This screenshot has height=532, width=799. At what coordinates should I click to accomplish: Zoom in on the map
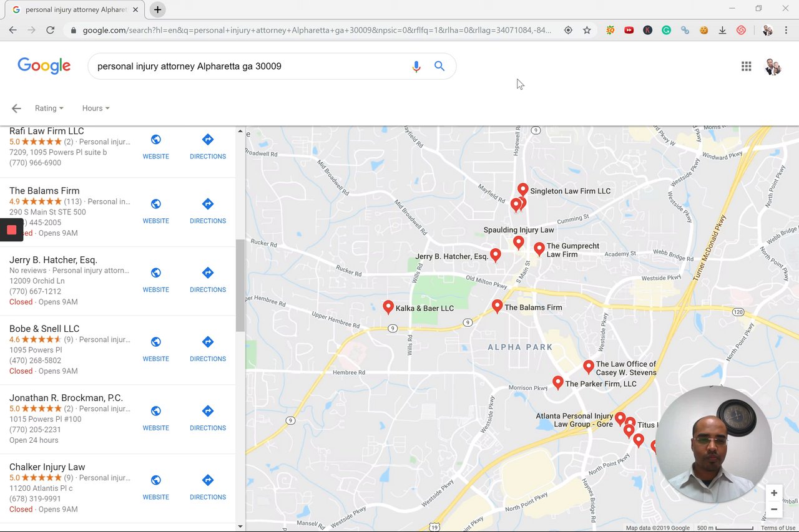[774, 493]
